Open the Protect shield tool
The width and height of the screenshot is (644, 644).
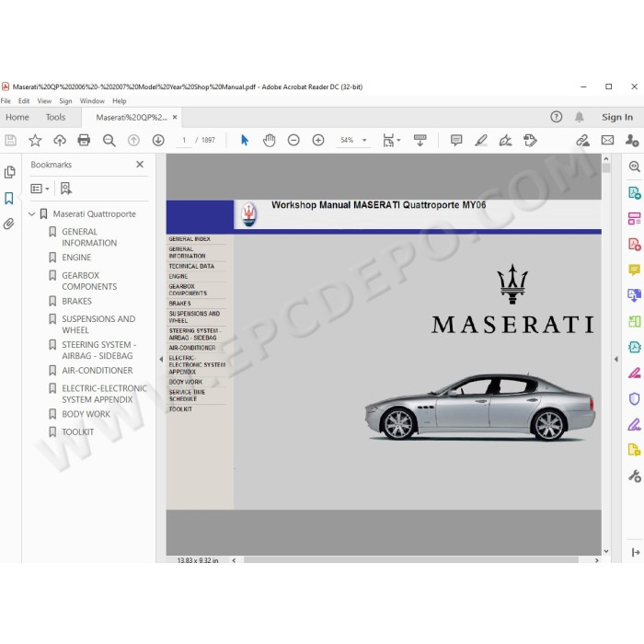coord(634,398)
